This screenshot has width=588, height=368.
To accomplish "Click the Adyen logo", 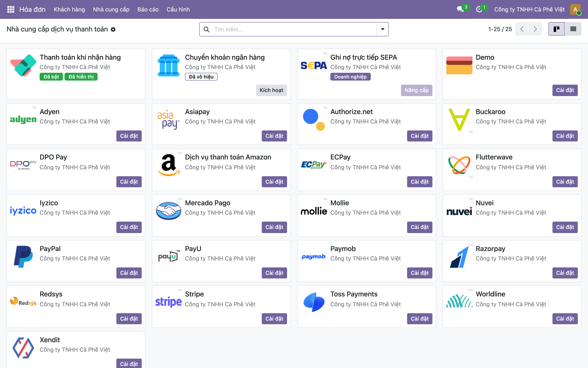I will click(23, 119).
